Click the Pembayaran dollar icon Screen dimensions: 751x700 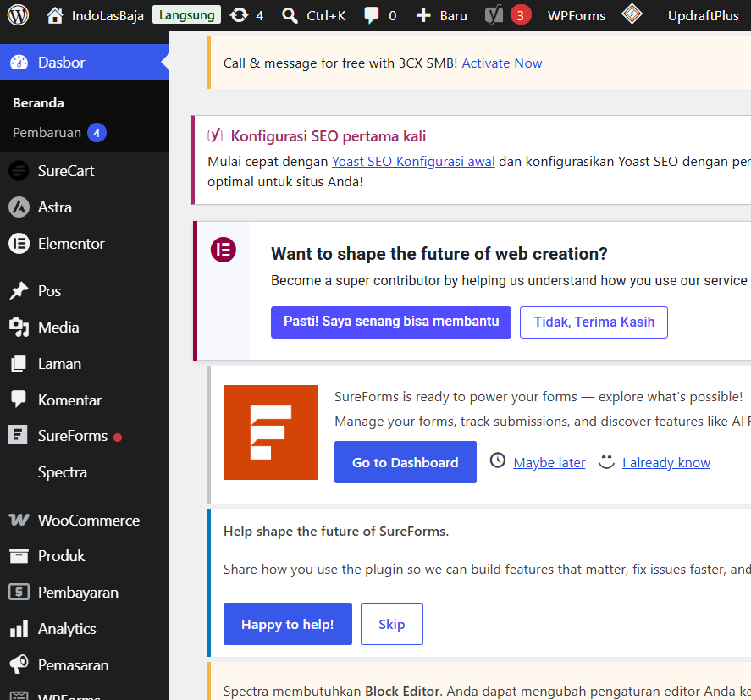[19, 593]
